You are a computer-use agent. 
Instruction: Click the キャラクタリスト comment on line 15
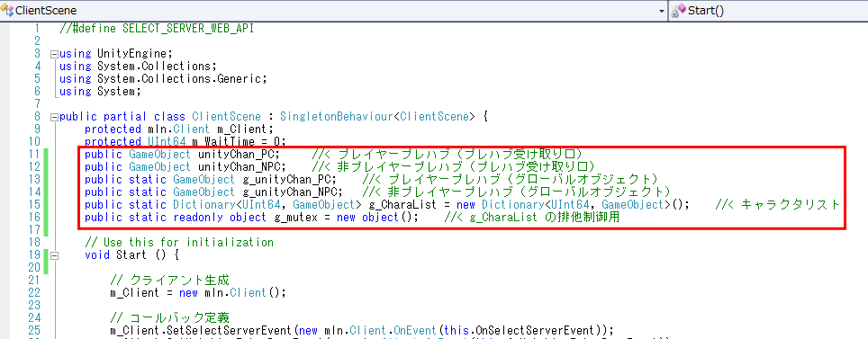[777, 205]
